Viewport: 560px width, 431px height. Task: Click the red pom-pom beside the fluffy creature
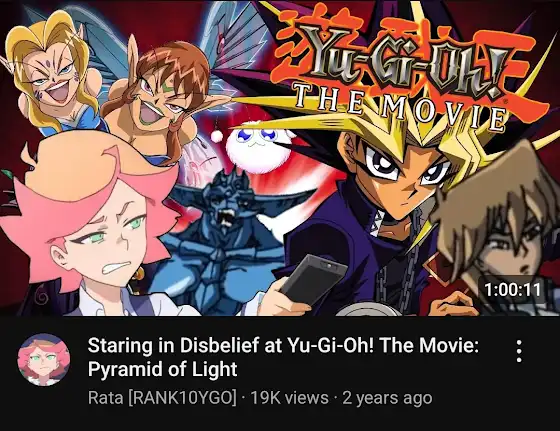click(216, 136)
